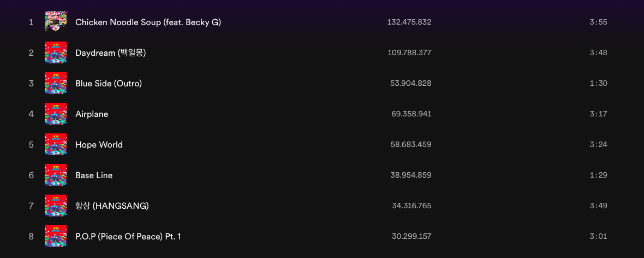Select the Blue Side (Outro) title text
This screenshot has width=644, height=258.
click(x=109, y=84)
